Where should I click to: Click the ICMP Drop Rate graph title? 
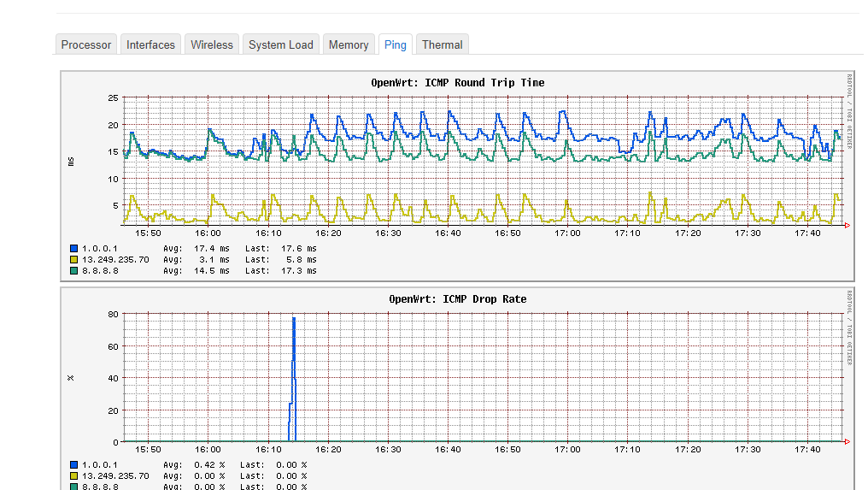(457, 299)
